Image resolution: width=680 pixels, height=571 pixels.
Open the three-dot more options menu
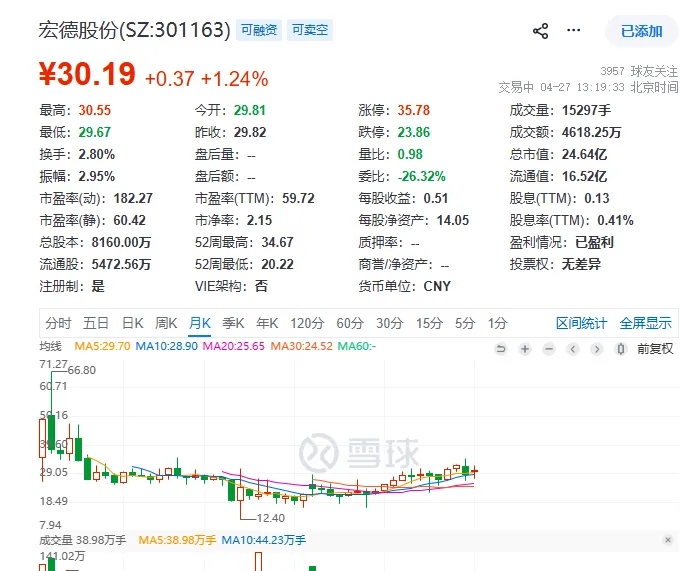click(x=573, y=30)
